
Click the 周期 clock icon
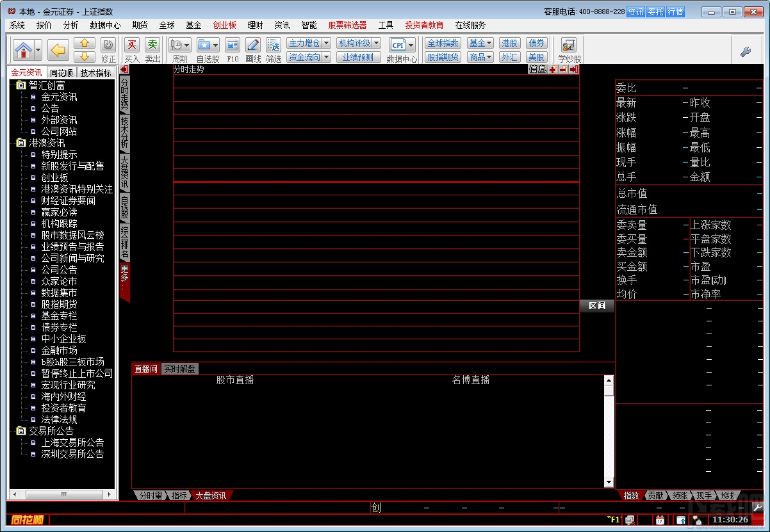176,45
